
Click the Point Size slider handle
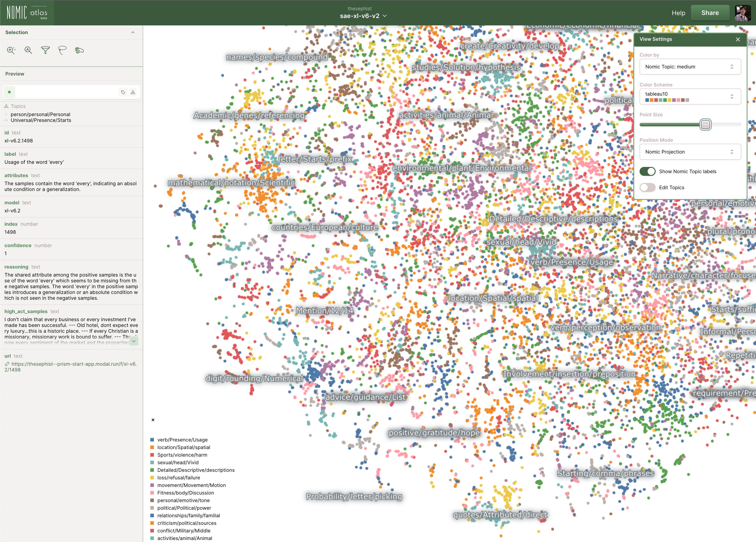[705, 125]
